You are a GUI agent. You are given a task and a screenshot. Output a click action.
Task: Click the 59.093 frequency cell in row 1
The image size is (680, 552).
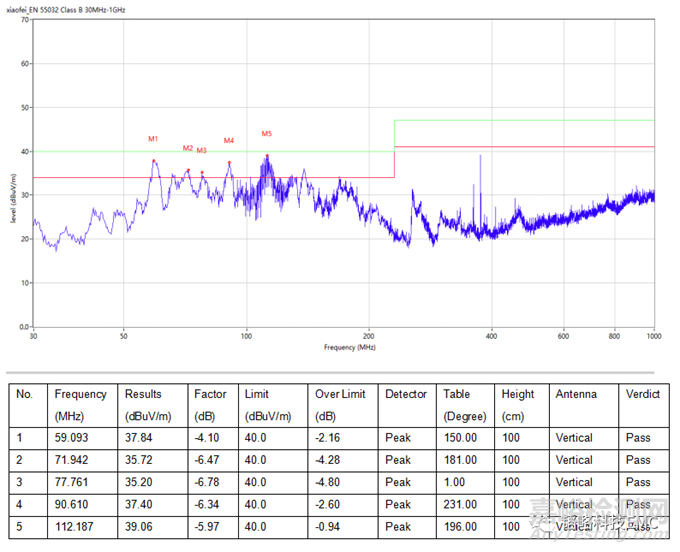pyautogui.click(x=74, y=438)
